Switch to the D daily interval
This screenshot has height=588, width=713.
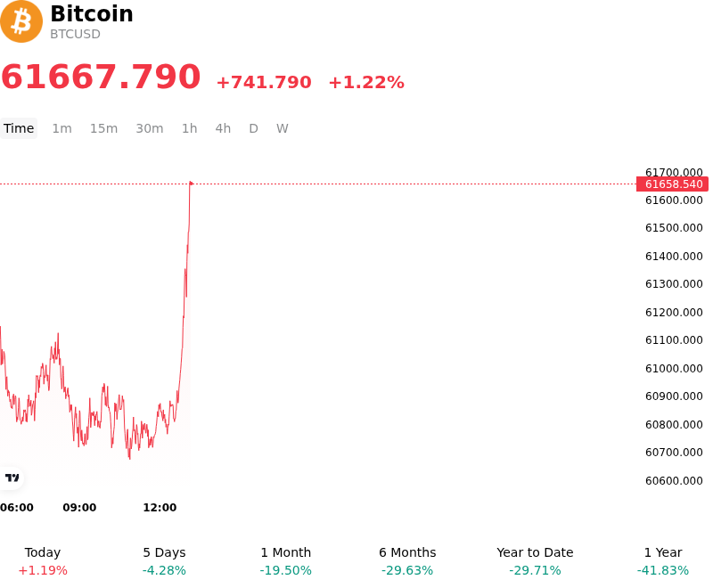[253, 128]
